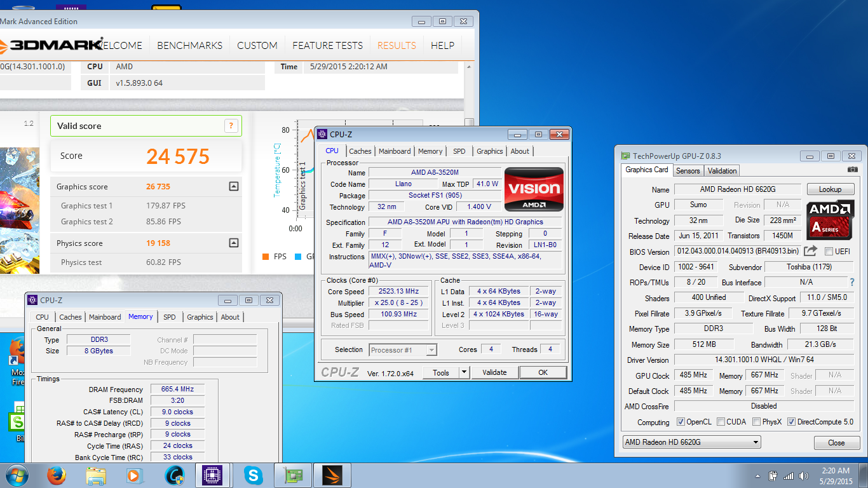
Task: Open About tab in front CPU-Z window
Action: point(520,151)
